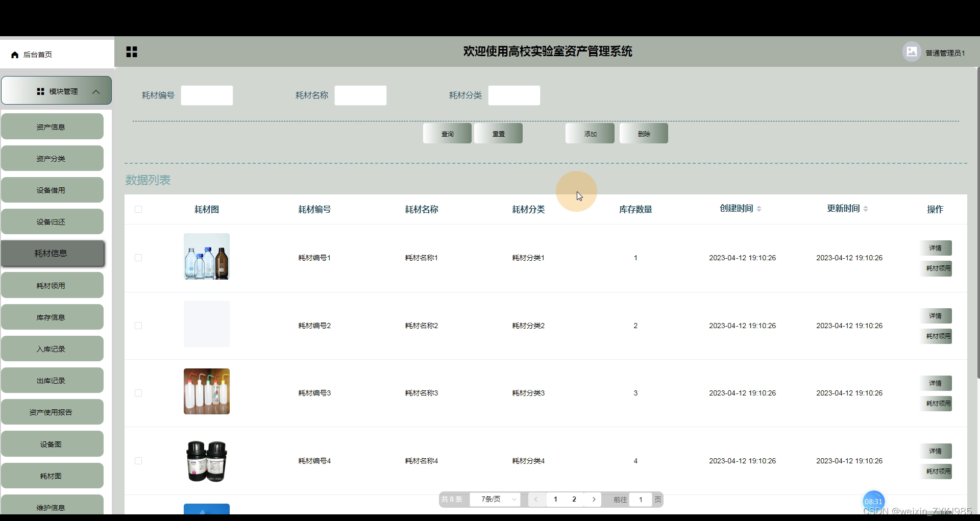Toggle the select-all checkbox in table header
This screenshot has height=521, width=980.
pos(138,209)
